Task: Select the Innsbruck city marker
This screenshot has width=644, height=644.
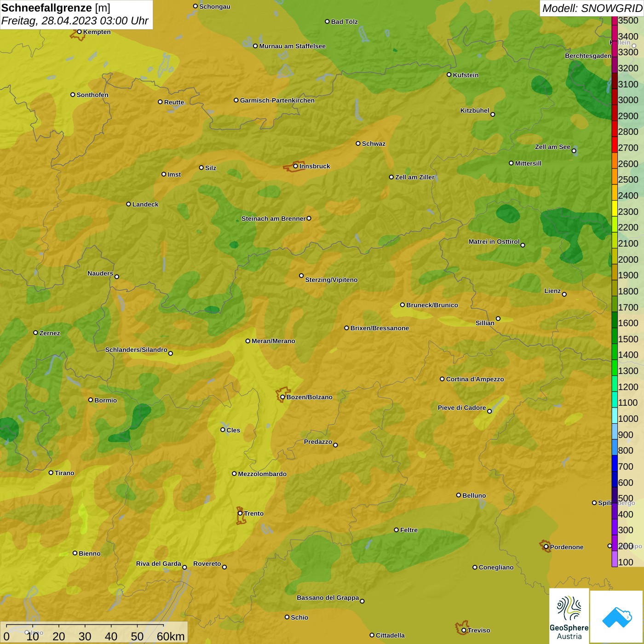Action: point(295,166)
